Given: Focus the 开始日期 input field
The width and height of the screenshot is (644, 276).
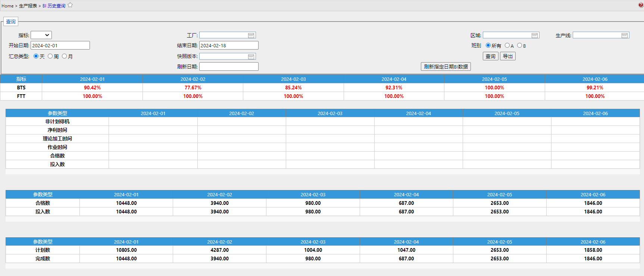Looking at the screenshot, I should [60, 45].
